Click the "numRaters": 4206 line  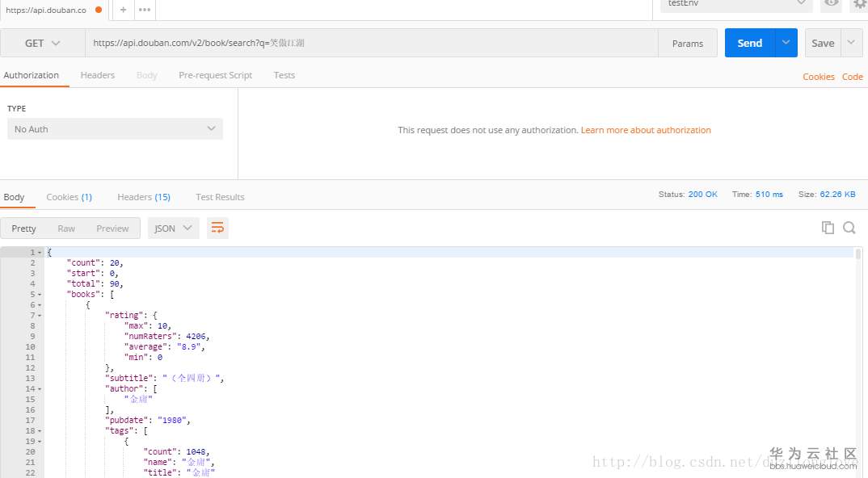(166, 337)
